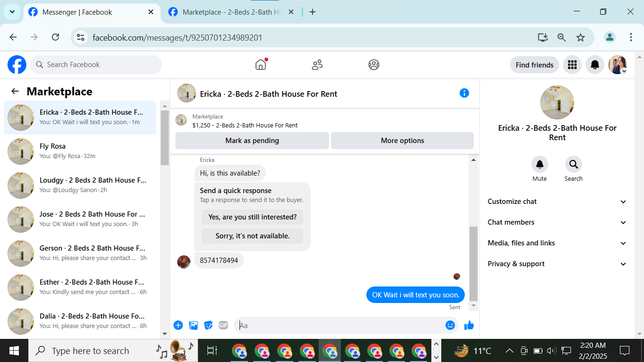Click install app icon in address bar

pos(543,37)
